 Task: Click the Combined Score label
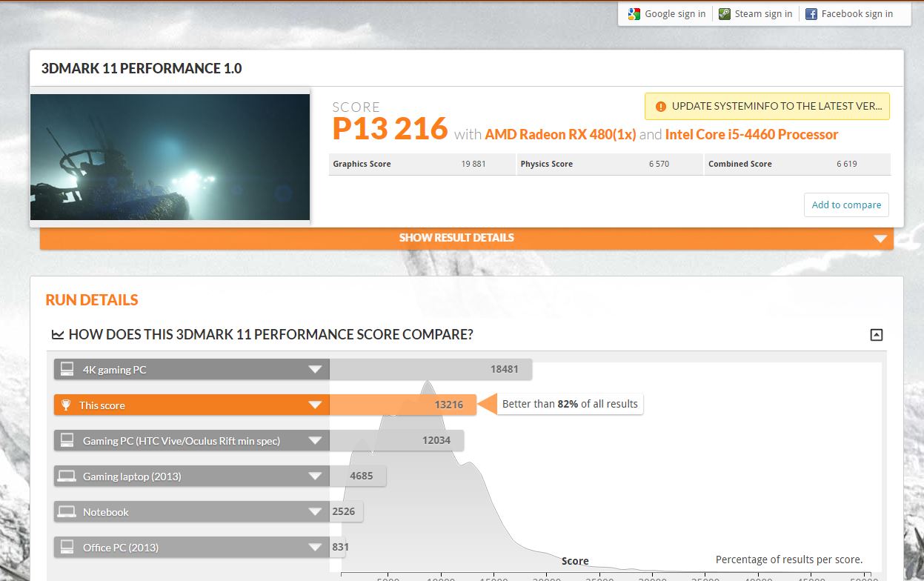click(x=739, y=164)
